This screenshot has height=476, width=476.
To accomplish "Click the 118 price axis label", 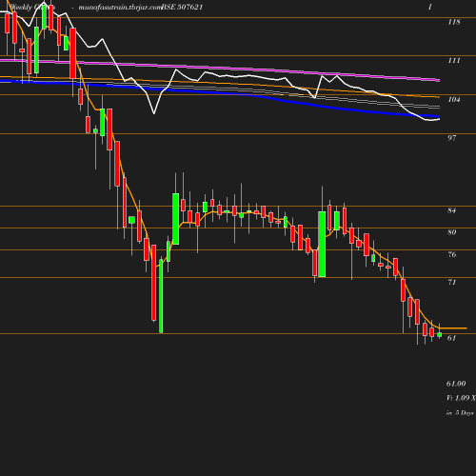I will pyautogui.click(x=454, y=22).
